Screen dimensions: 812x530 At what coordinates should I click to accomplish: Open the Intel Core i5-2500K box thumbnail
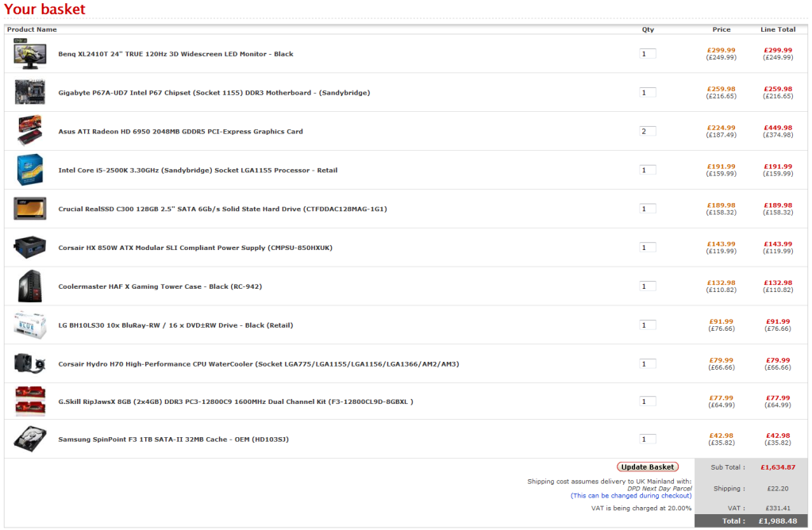[30, 170]
